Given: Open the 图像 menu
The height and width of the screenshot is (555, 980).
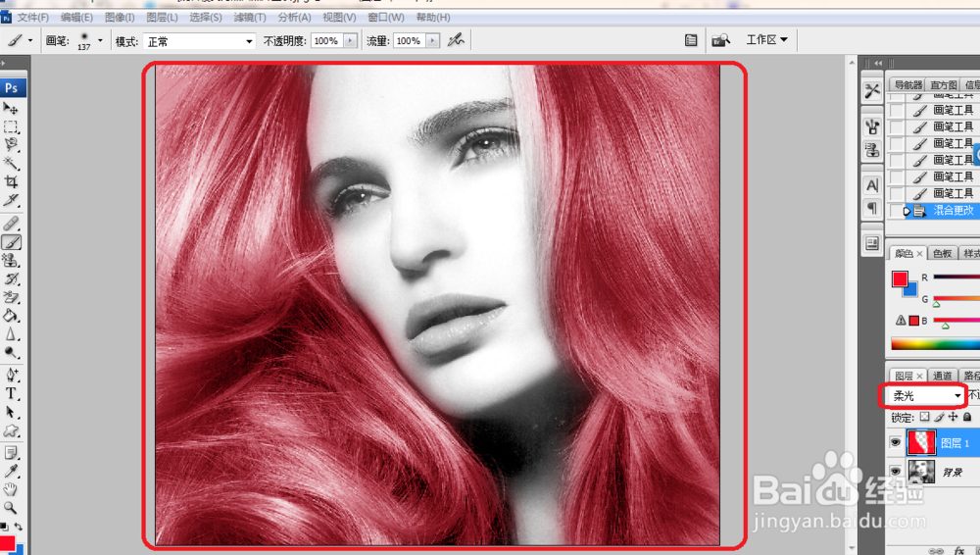Looking at the screenshot, I should [120, 18].
